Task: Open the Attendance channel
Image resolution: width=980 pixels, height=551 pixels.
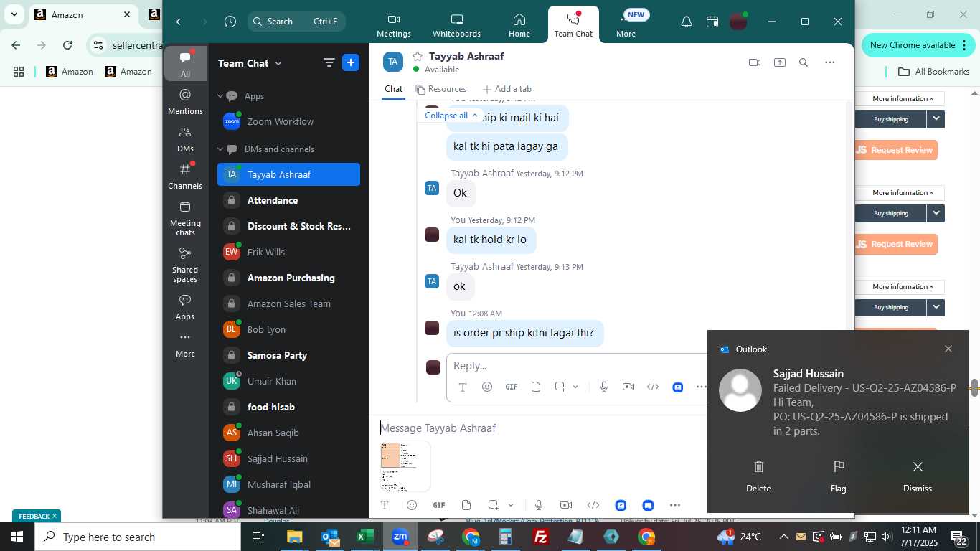Action: 288,200
